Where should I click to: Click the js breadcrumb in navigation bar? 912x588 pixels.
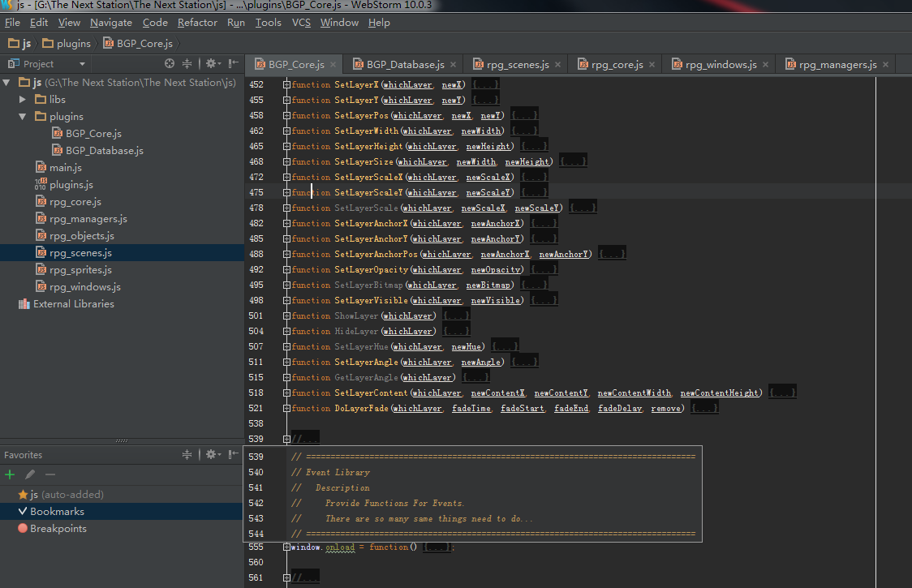point(19,44)
